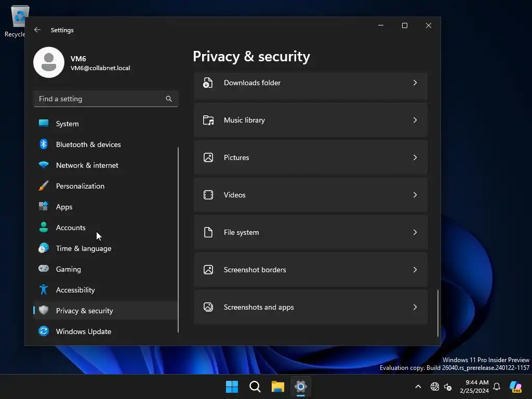Image resolution: width=532 pixels, height=399 pixels.
Task: Click VM6@collabnet.local account email
Action: (x=100, y=68)
